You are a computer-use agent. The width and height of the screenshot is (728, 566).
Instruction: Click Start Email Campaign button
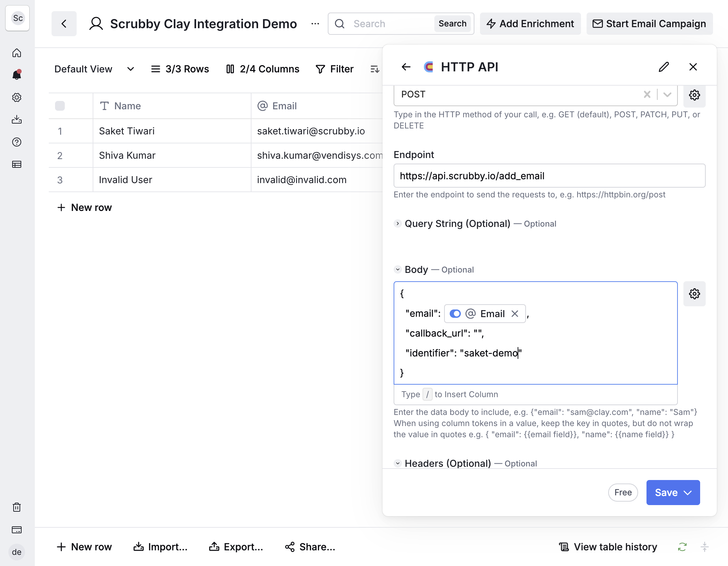649,24
